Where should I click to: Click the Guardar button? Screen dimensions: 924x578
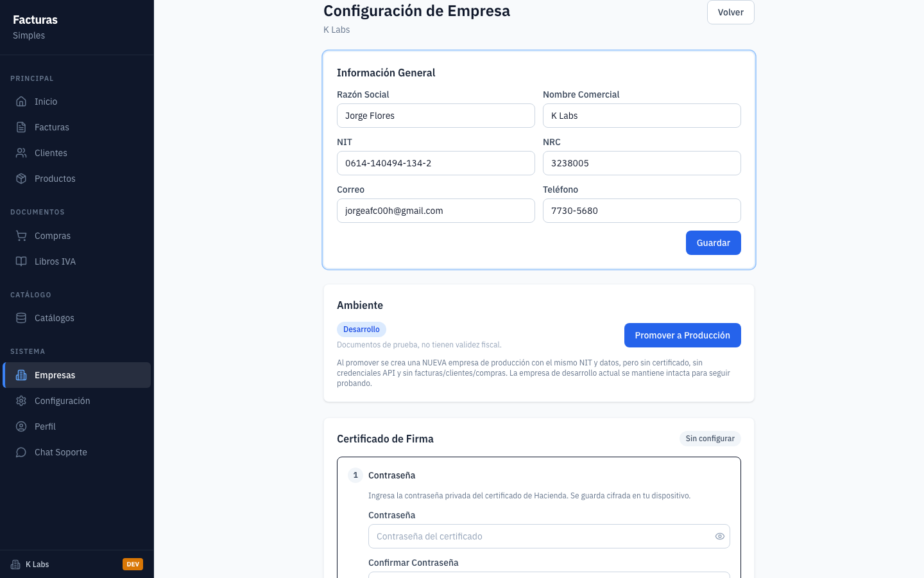[x=714, y=243]
